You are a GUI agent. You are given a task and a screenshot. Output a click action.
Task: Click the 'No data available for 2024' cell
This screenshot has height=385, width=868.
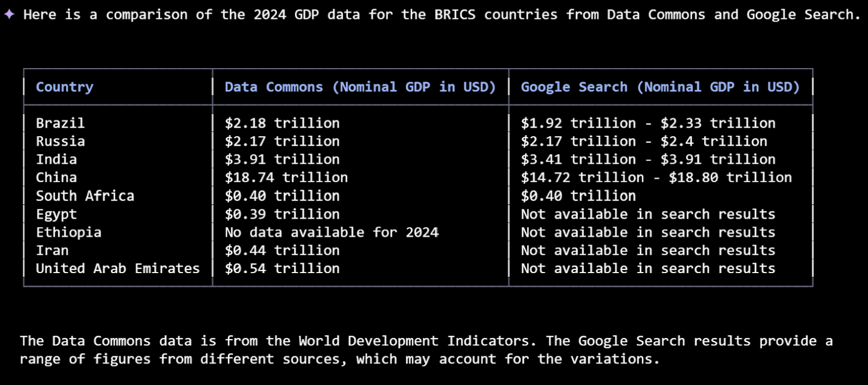[332, 233]
